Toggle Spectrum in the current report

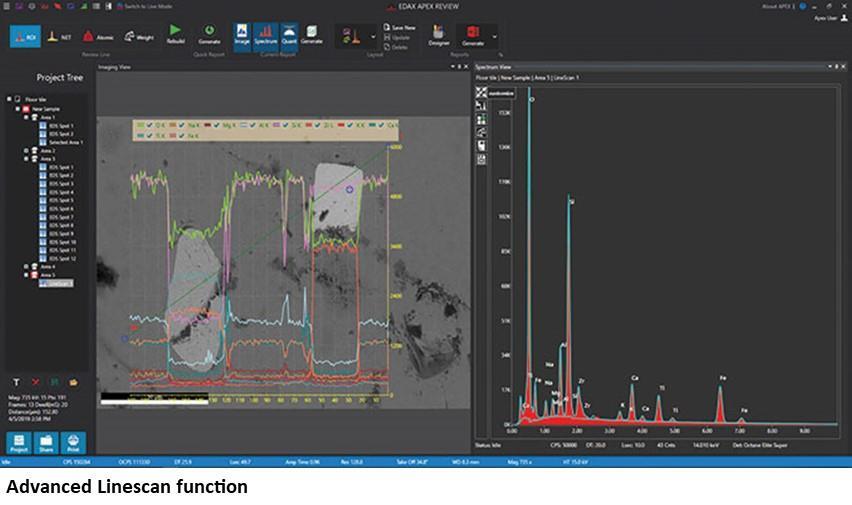click(265, 35)
